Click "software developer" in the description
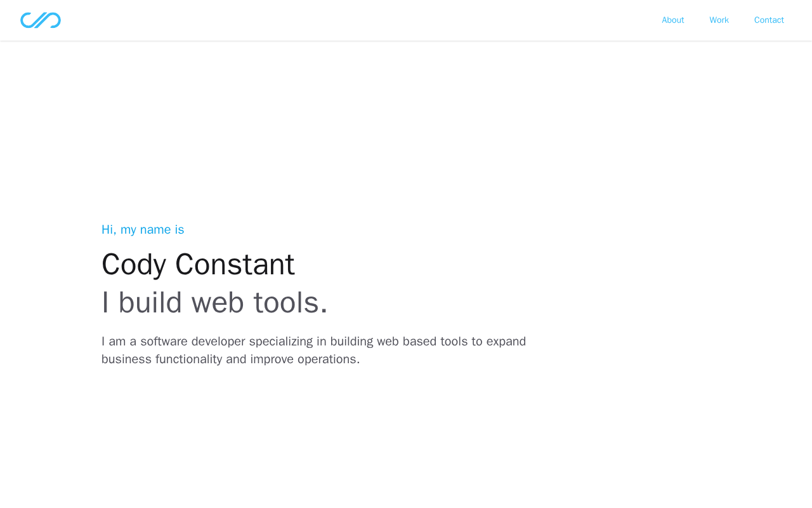This screenshot has width=812, height=508. 193,342
